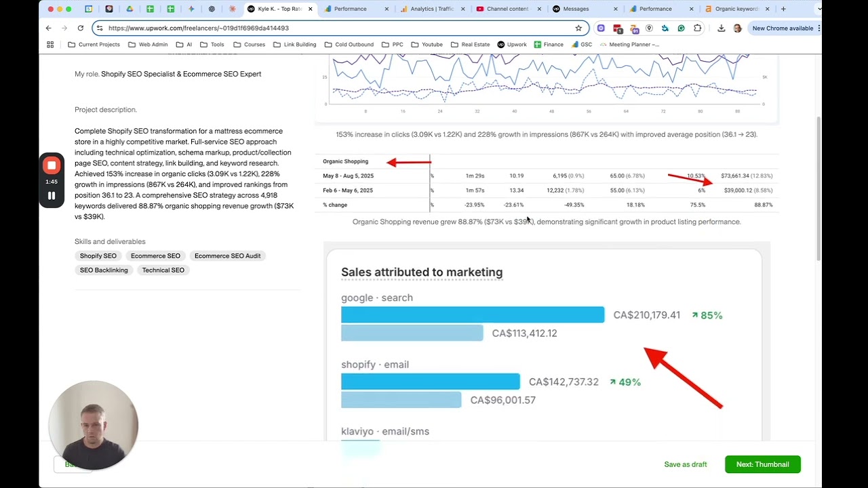
Task: Click the browser back arrow
Action: click(48, 28)
